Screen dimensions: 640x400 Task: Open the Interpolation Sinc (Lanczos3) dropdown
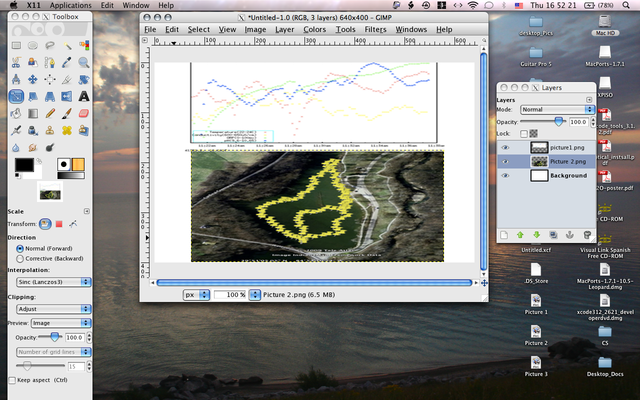tap(53, 282)
